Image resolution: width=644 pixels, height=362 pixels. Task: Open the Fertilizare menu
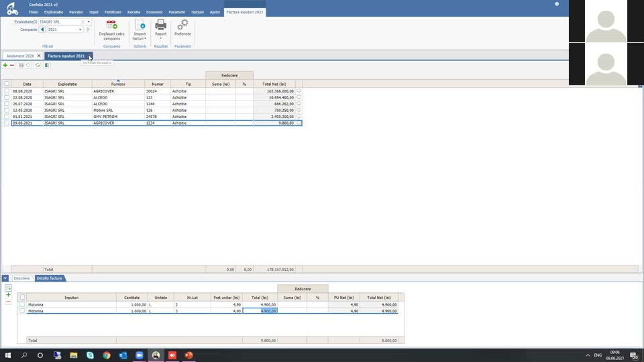click(x=113, y=12)
